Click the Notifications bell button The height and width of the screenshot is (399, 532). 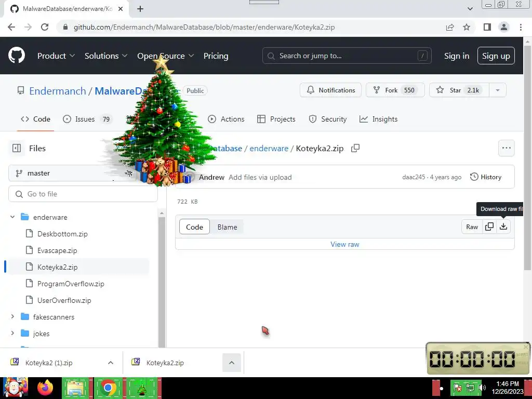[x=330, y=90]
